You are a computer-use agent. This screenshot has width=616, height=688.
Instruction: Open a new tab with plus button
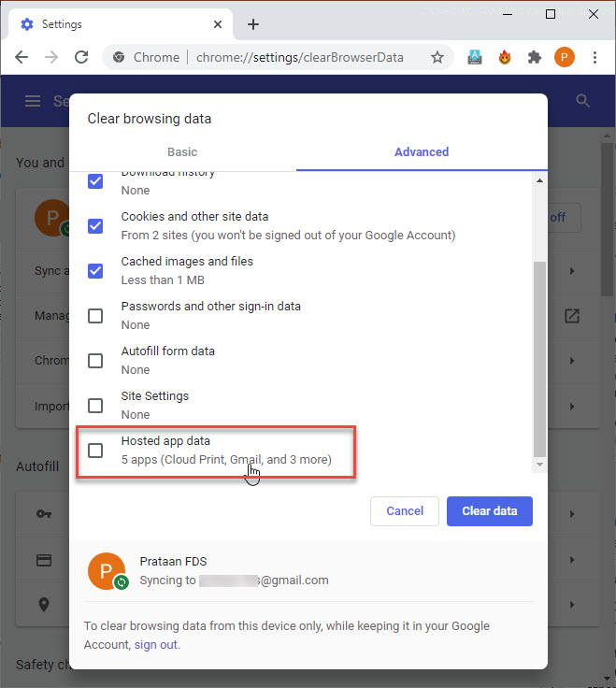pyautogui.click(x=252, y=24)
